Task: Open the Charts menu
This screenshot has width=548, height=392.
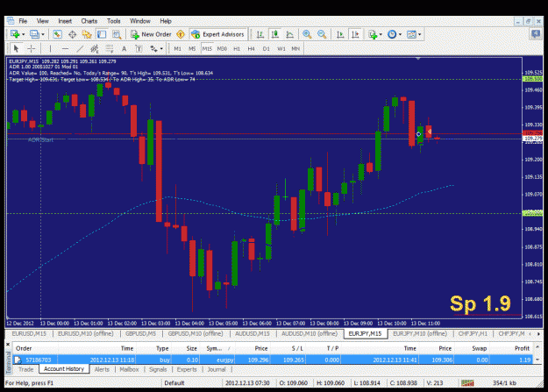Action: click(x=89, y=21)
